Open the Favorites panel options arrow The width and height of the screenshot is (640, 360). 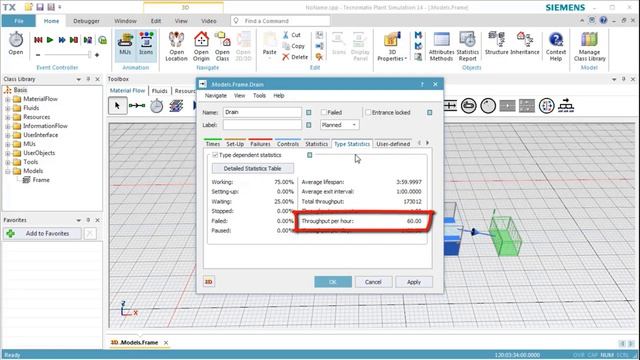78,220
